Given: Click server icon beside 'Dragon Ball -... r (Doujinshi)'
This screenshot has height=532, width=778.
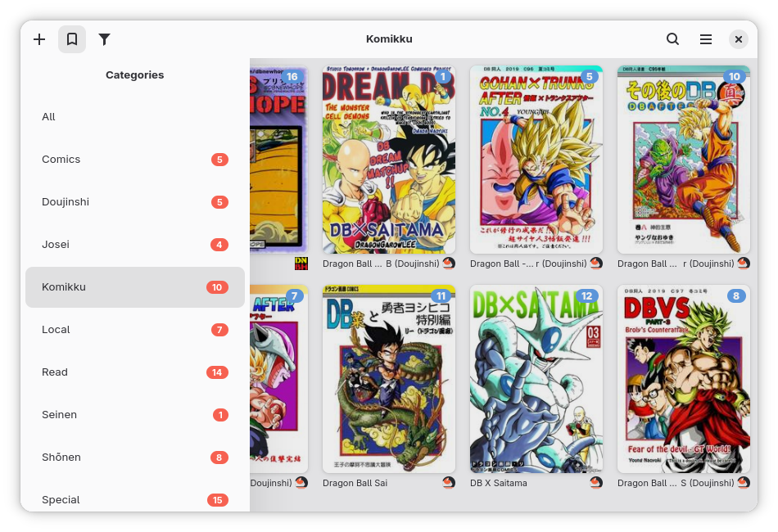Looking at the screenshot, I should coord(596,264).
